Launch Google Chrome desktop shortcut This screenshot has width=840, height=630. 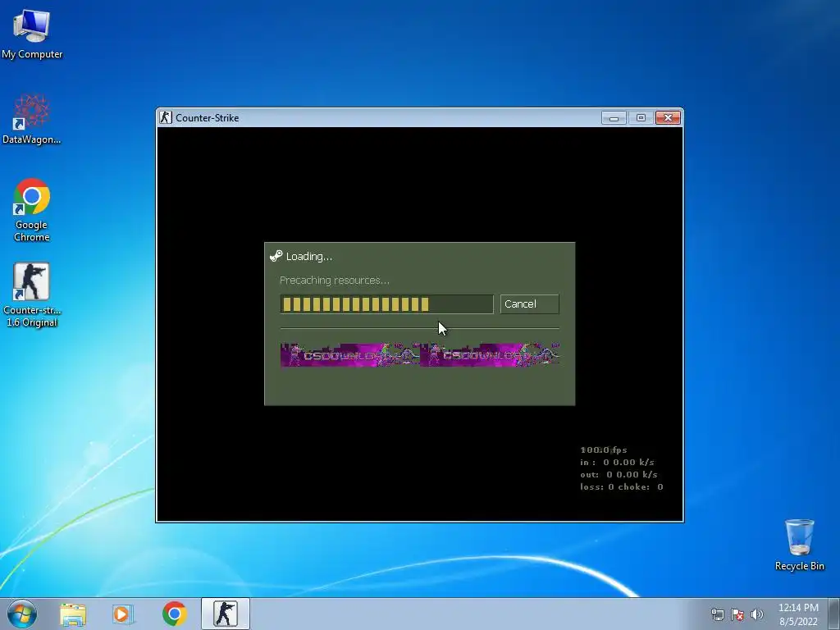coord(32,210)
